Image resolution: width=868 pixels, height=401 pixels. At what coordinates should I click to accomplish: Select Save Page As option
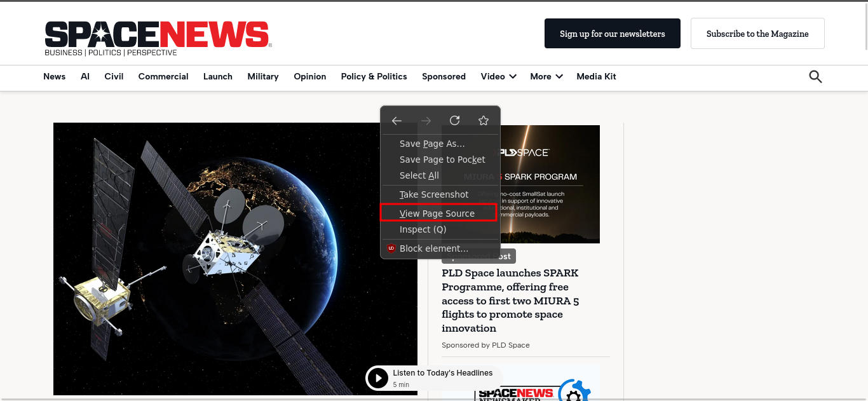tap(432, 144)
